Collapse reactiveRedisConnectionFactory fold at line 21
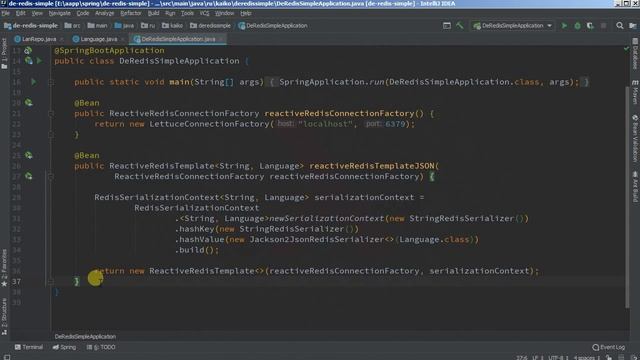Image resolution: width=640 pixels, height=360 pixels. [51, 113]
